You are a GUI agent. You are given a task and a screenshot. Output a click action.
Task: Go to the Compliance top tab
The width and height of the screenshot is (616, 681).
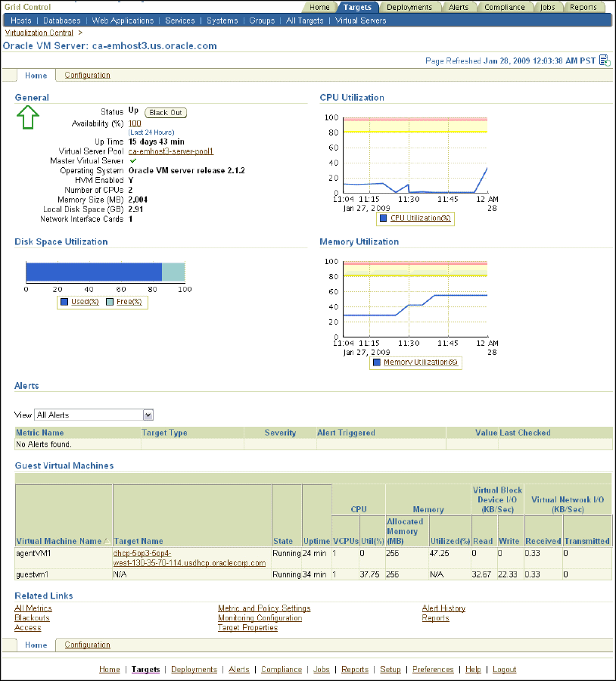point(504,7)
